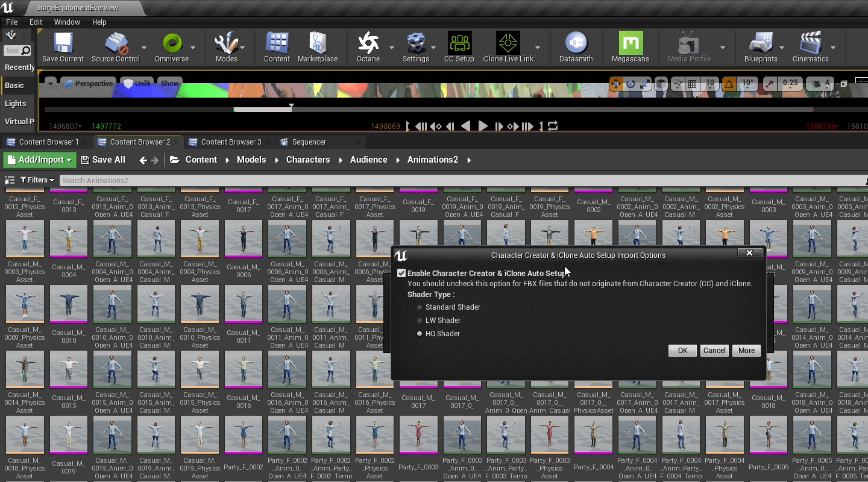
Task: Click the white timeline range bar
Action: point(262,110)
